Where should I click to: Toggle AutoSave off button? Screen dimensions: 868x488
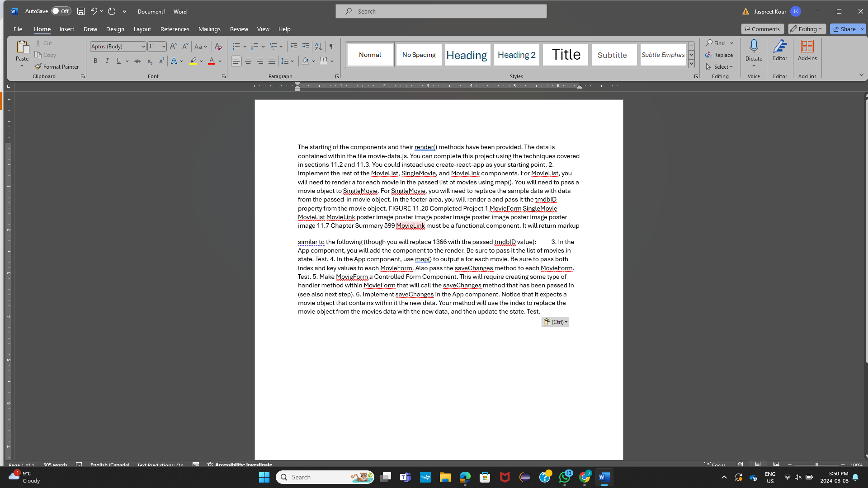pos(60,11)
